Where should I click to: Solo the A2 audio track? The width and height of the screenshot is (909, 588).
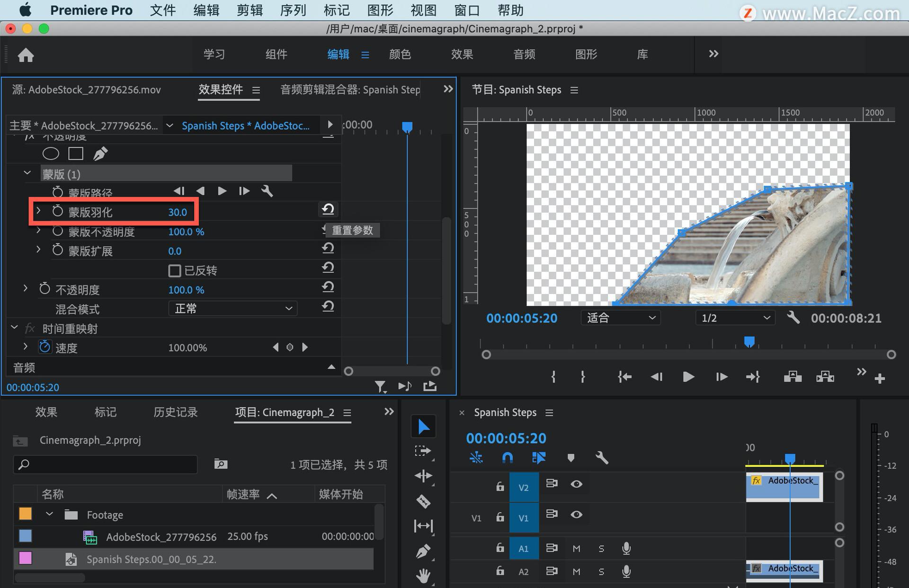pyautogui.click(x=601, y=572)
